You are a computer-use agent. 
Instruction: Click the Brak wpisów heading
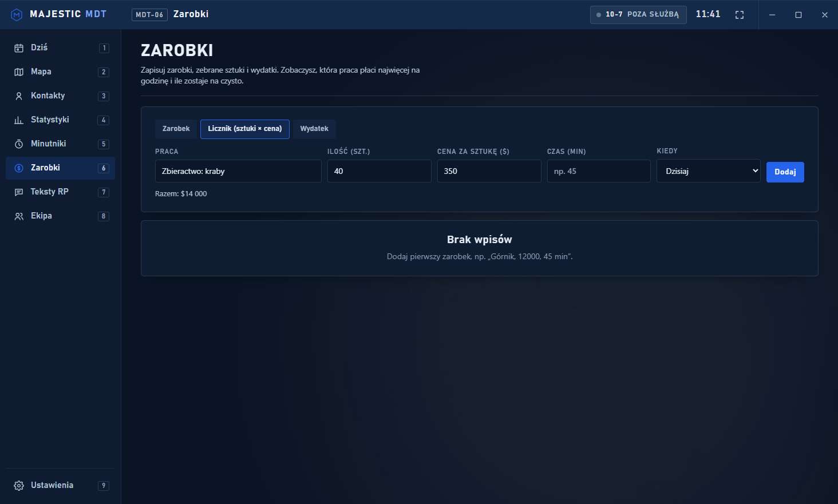pos(480,240)
